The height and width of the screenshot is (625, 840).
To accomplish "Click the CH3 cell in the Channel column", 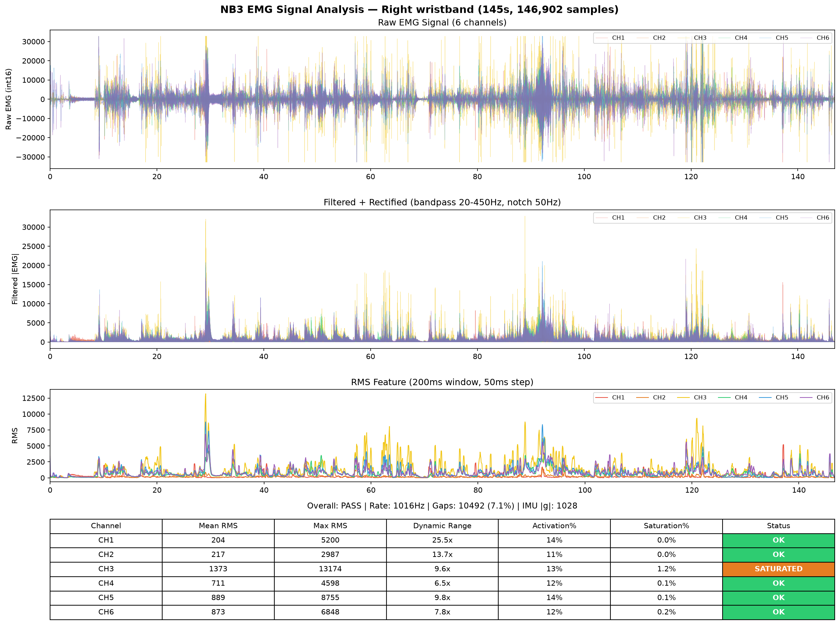I will pos(106,569).
